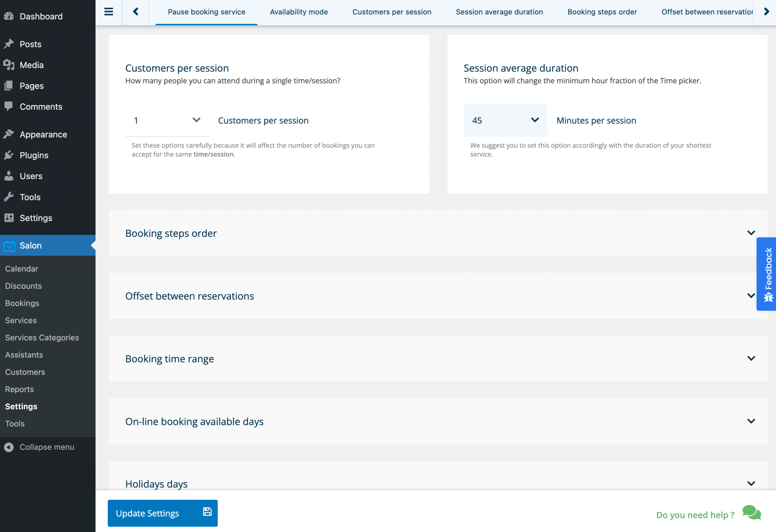Click the Update Settings button
Viewport: 776px width, 532px height.
click(162, 513)
